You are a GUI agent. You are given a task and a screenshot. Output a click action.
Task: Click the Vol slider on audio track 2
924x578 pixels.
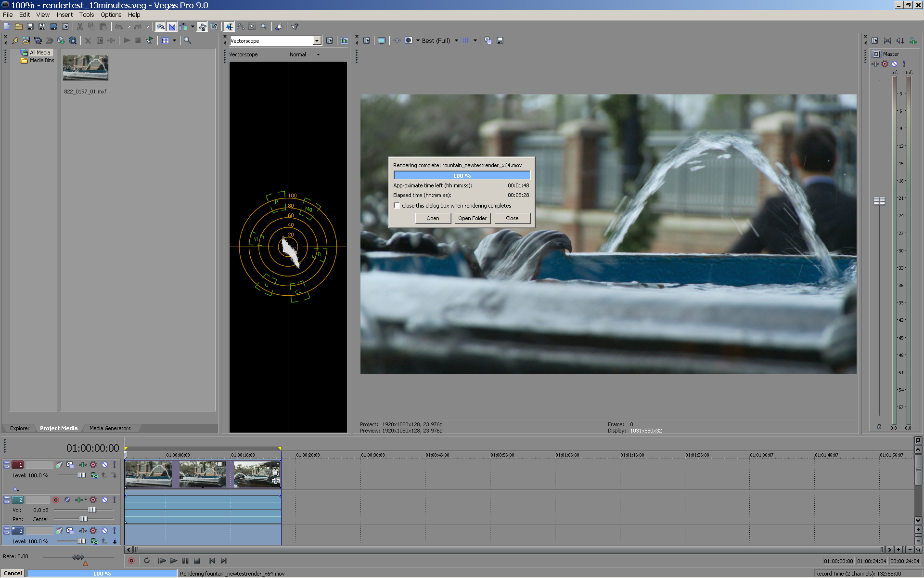[x=91, y=510]
